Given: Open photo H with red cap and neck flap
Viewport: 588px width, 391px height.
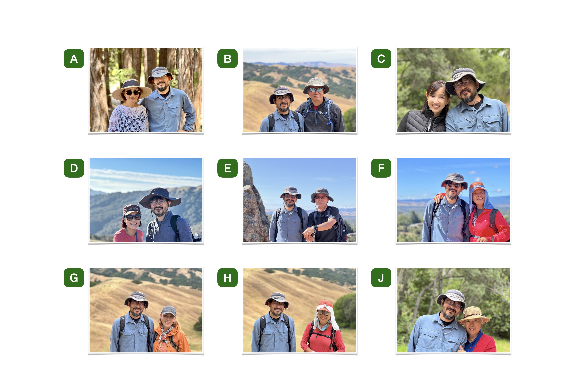Looking at the screenshot, I should coord(300,310).
